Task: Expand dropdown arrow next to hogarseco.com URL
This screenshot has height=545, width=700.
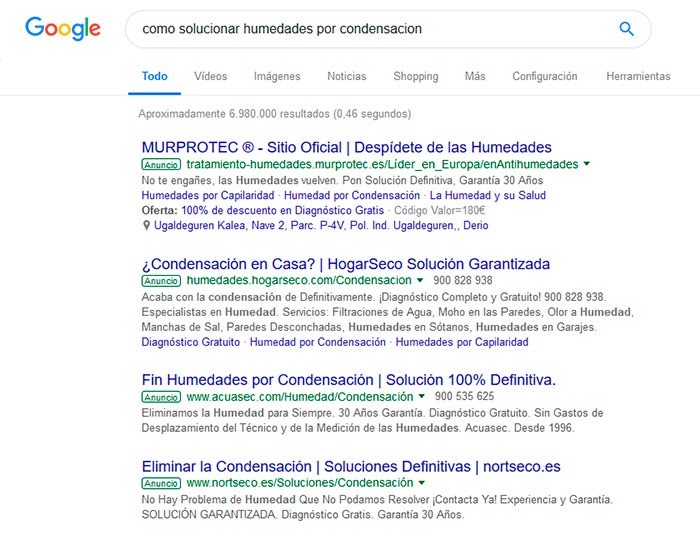Action: [420, 280]
